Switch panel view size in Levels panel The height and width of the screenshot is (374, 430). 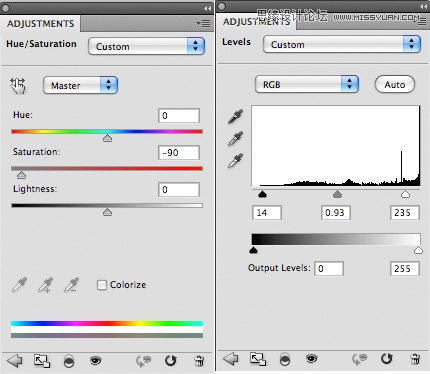pos(258,359)
